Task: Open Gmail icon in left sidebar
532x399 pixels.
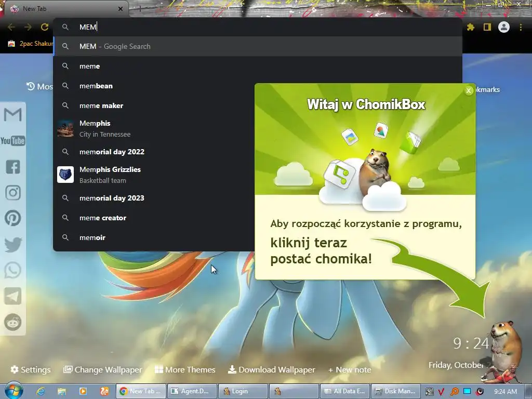Action: pos(12,115)
